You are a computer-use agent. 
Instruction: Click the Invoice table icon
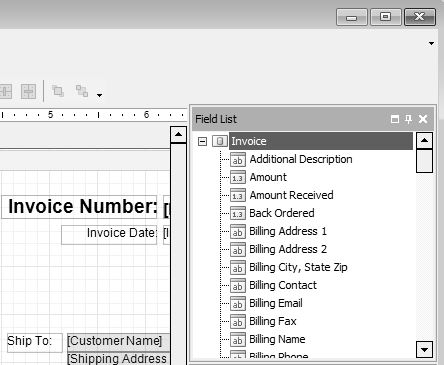[220, 141]
